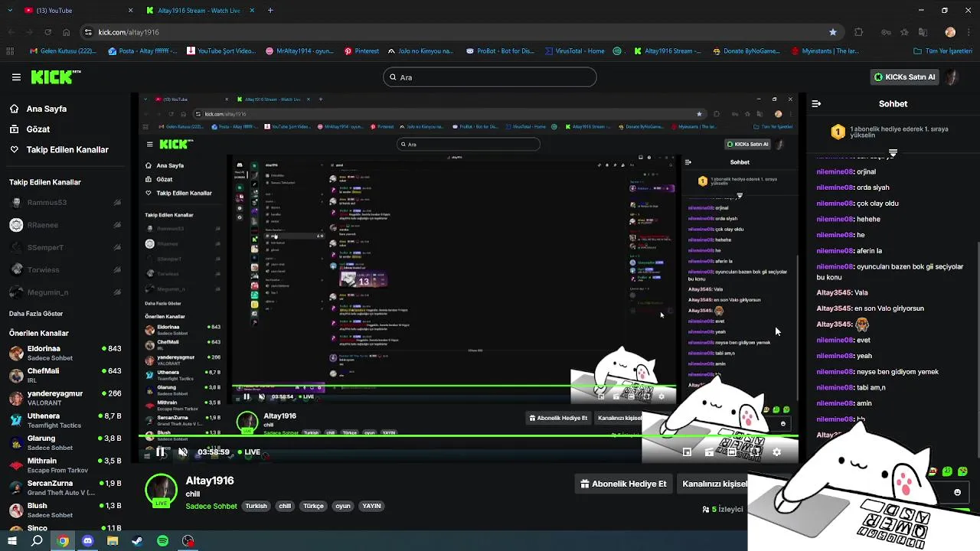This screenshot has height=551, width=980.
Task: Open VirusTotal - Home bookmark
Action: [575, 51]
